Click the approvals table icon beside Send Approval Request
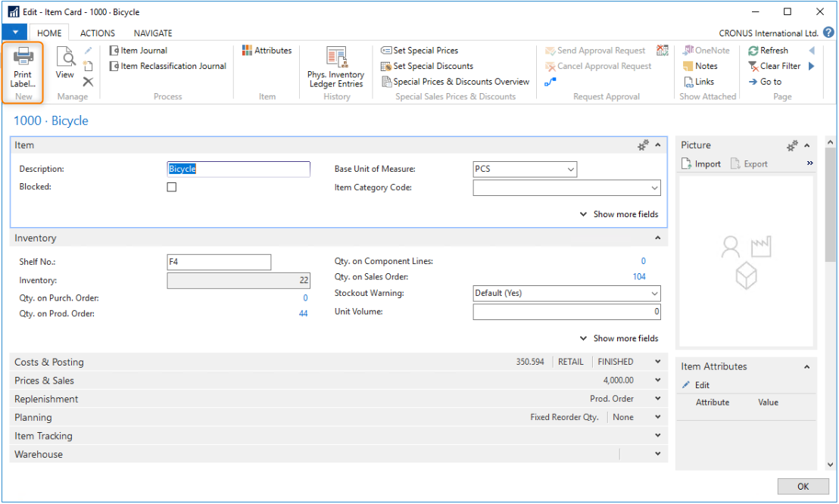The image size is (839, 504). click(x=663, y=50)
